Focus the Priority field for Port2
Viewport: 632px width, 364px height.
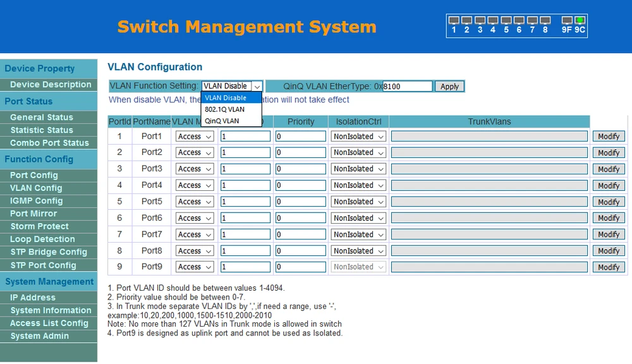click(x=300, y=152)
